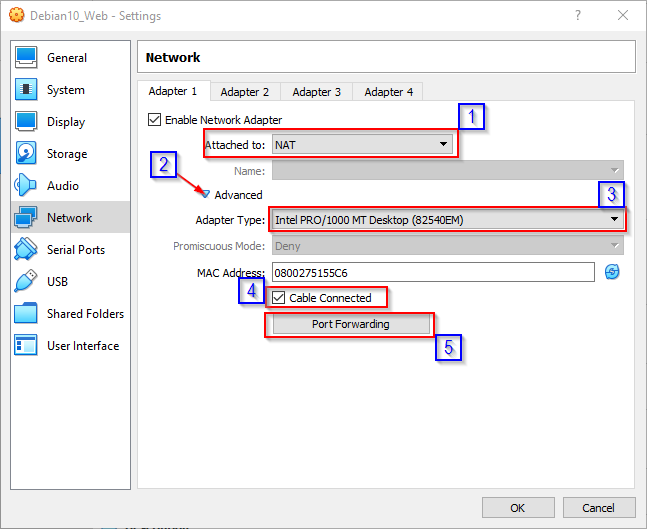The width and height of the screenshot is (647, 529).
Task: Select the Display monitor icon
Action: [x=27, y=122]
